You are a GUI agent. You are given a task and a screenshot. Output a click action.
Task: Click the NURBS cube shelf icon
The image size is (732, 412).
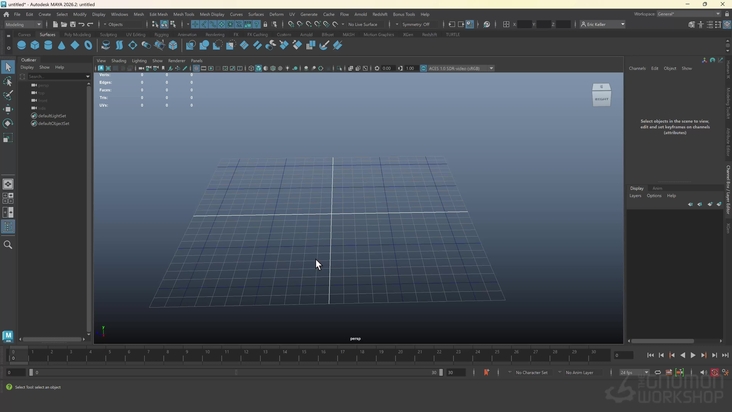pyautogui.click(x=35, y=45)
